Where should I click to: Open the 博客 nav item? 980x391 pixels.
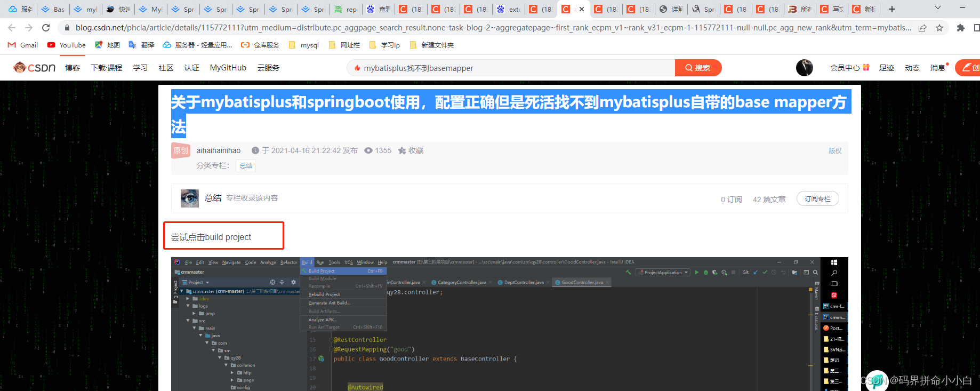coord(73,68)
